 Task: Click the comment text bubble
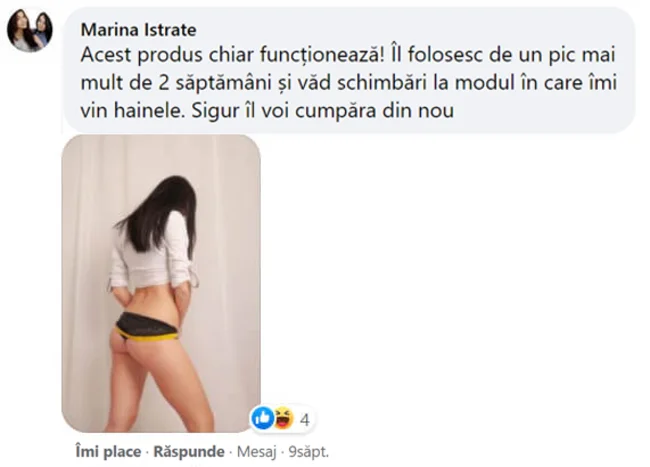pos(349,70)
